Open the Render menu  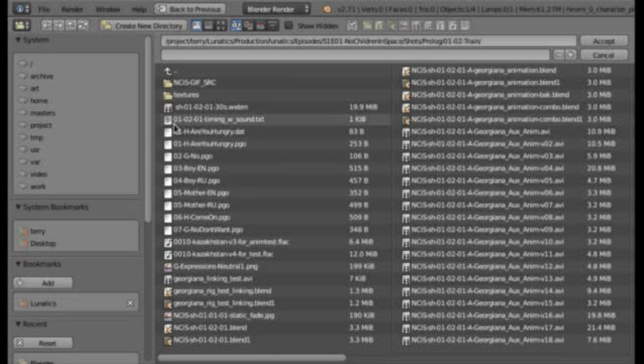click(x=73, y=9)
